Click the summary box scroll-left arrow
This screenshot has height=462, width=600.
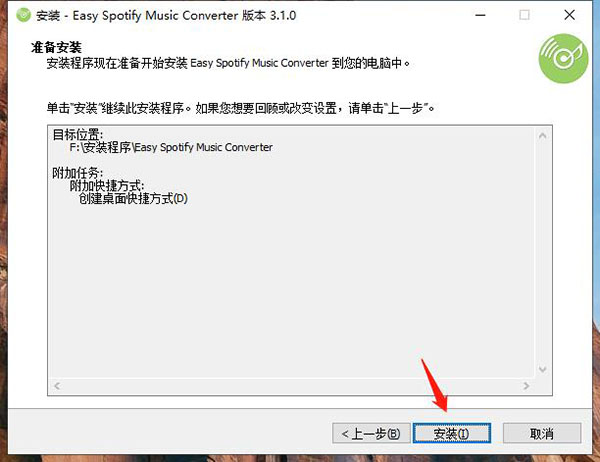pyautogui.click(x=57, y=385)
